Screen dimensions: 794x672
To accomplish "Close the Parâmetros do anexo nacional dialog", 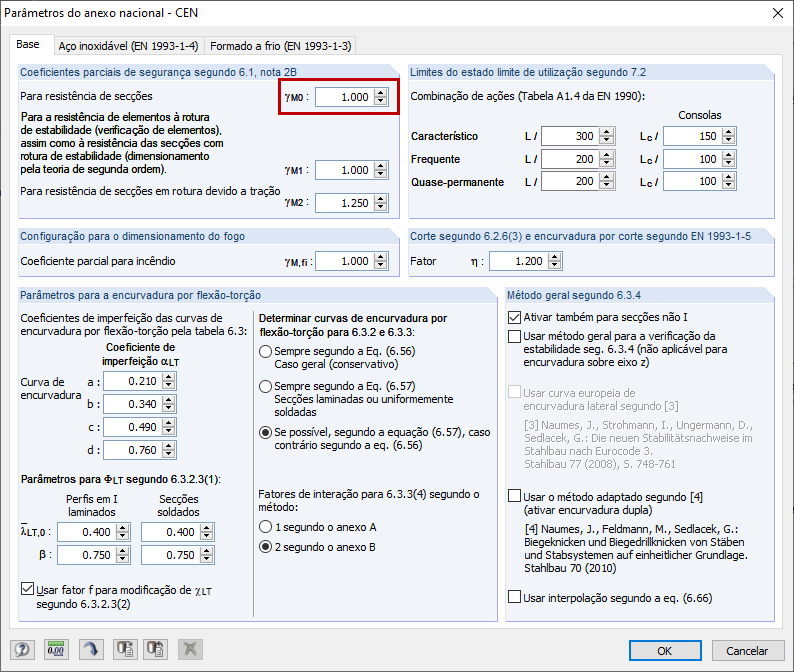I will [x=778, y=13].
